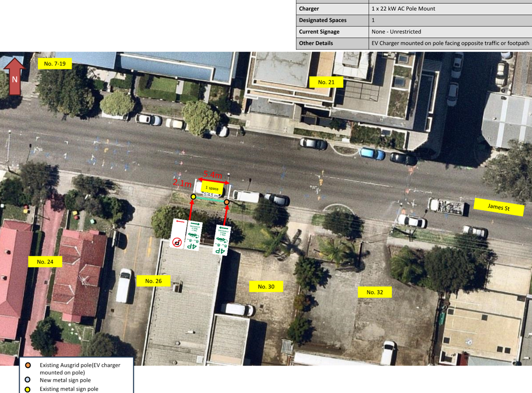Click the 'None - Unrestricted' signage cell
This screenshot has height=393, width=532.
pyautogui.click(x=396, y=32)
